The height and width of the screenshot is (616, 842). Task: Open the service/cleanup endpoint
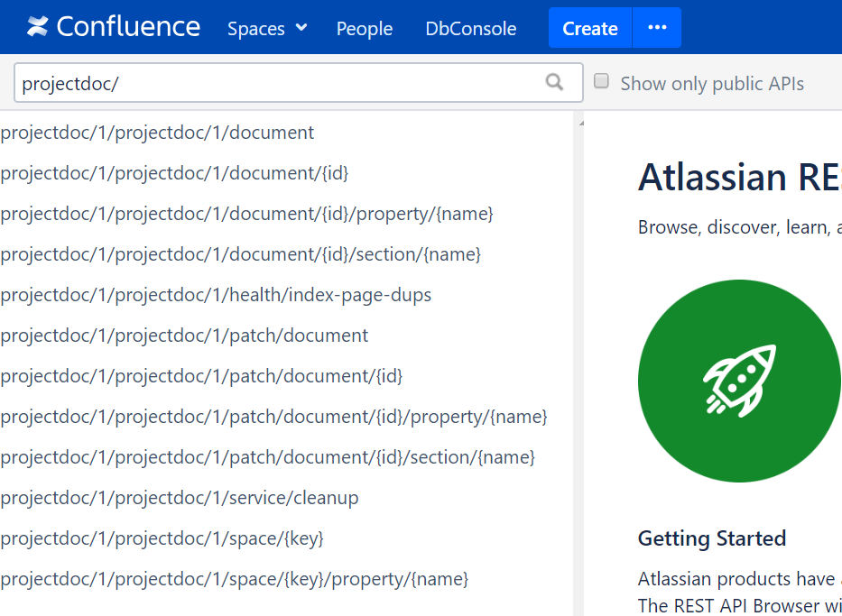point(179,498)
